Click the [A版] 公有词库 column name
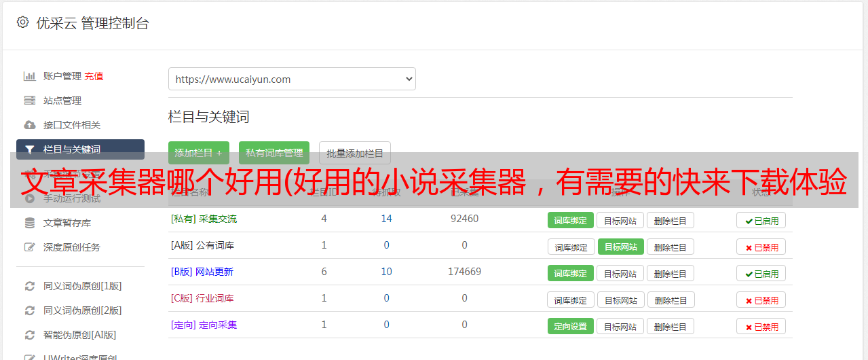Screen dimensions: 868x360 coord(202,245)
